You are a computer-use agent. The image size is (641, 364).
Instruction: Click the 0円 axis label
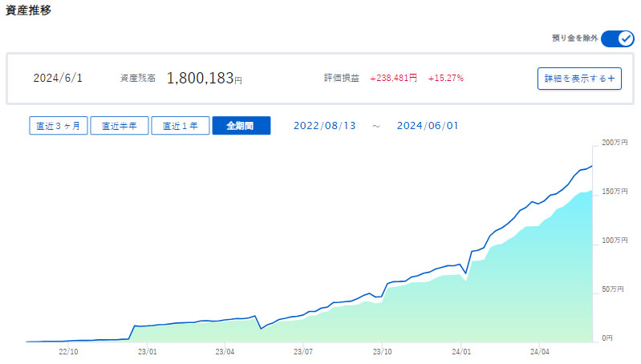click(x=609, y=338)
